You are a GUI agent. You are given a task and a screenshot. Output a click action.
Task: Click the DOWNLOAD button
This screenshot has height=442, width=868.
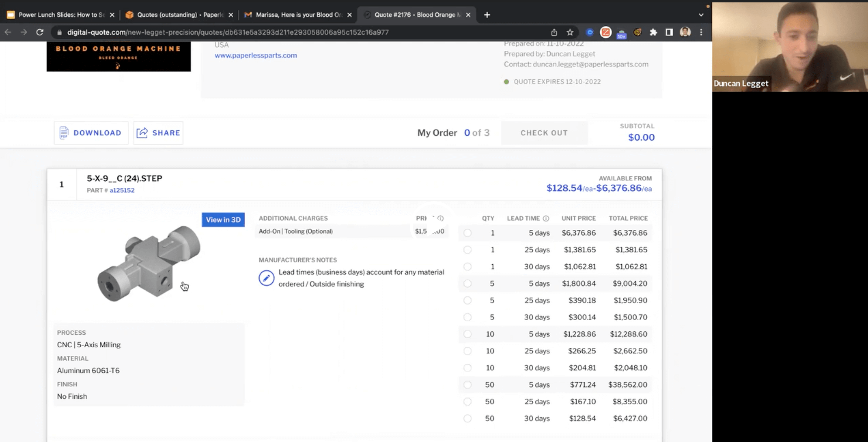tap(91, 133)
